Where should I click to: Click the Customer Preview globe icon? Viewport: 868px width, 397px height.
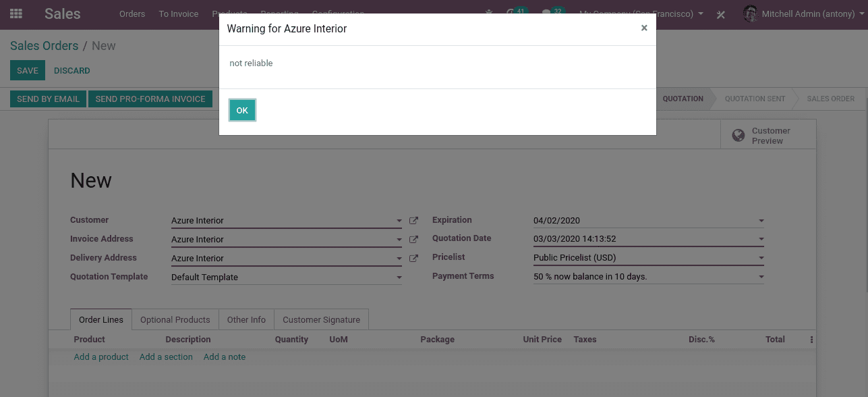pos(739,136)
